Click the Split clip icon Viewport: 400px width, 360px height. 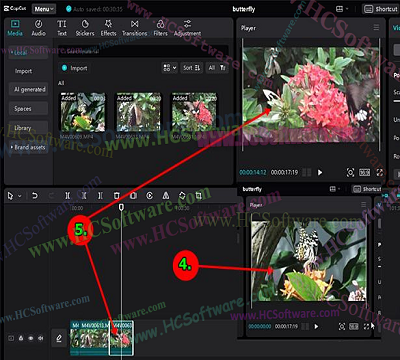(x=68, y=196)
